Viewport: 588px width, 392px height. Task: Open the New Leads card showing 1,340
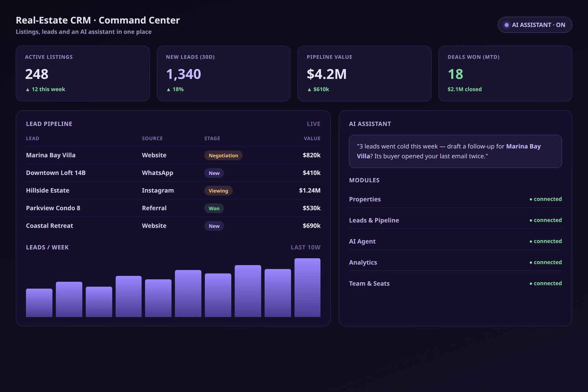[223, 73]
